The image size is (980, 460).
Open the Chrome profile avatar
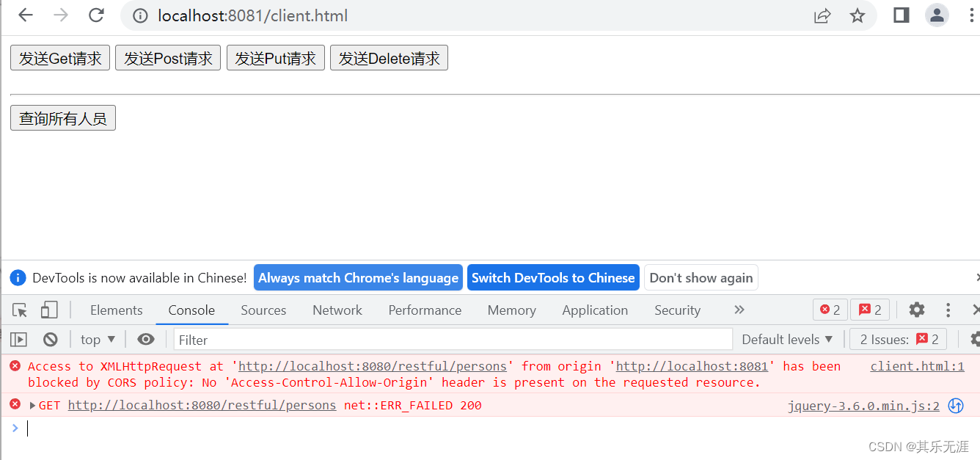937,15
